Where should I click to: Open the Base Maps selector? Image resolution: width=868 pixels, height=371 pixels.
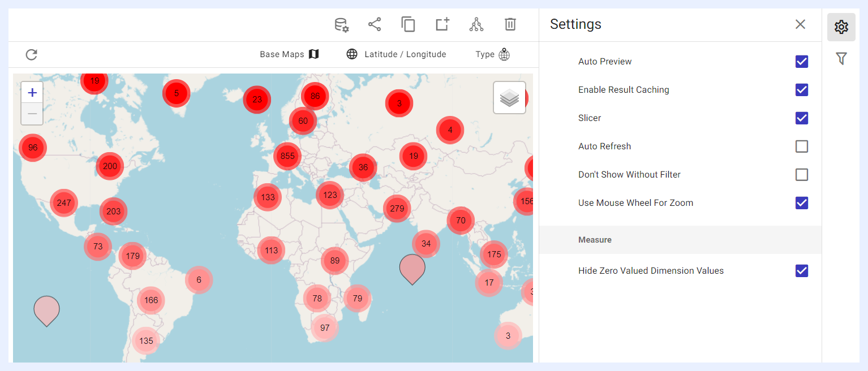point(290,54)
